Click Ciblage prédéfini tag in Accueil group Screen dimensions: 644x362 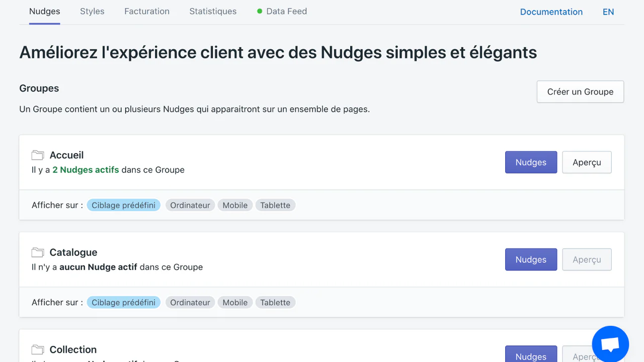[124, 205]
